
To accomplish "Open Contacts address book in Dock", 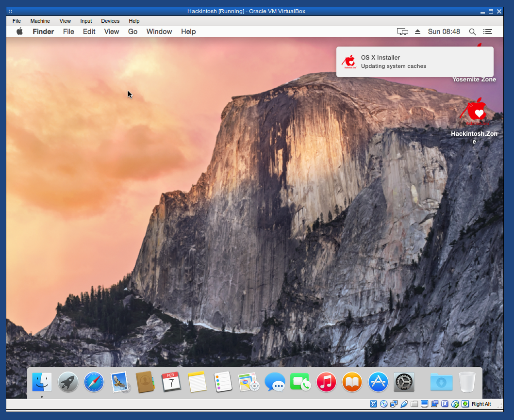I will point(145,382).
